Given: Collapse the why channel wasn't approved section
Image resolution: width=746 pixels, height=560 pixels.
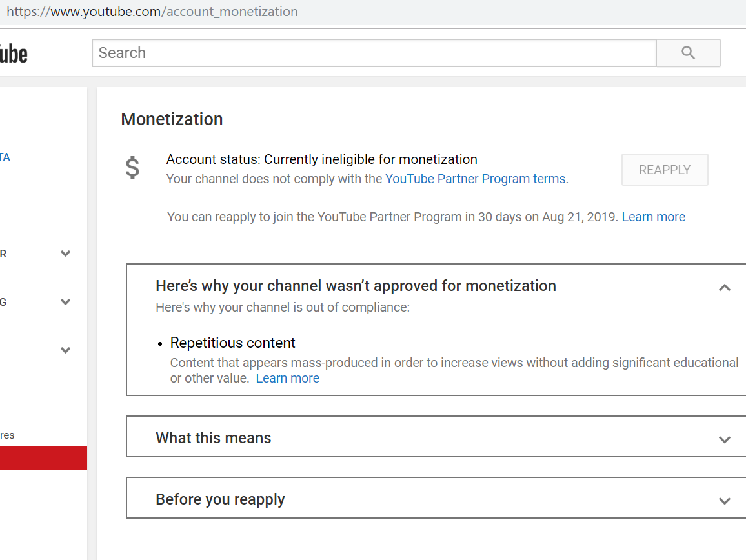Looking at the screenshot, I should click(x=724, y=287).
